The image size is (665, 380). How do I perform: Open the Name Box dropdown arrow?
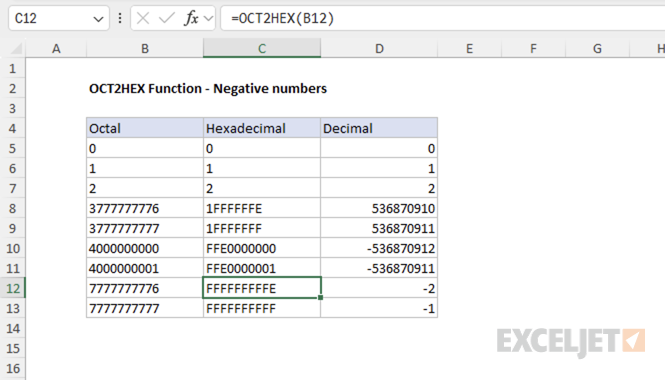(98, 19)
